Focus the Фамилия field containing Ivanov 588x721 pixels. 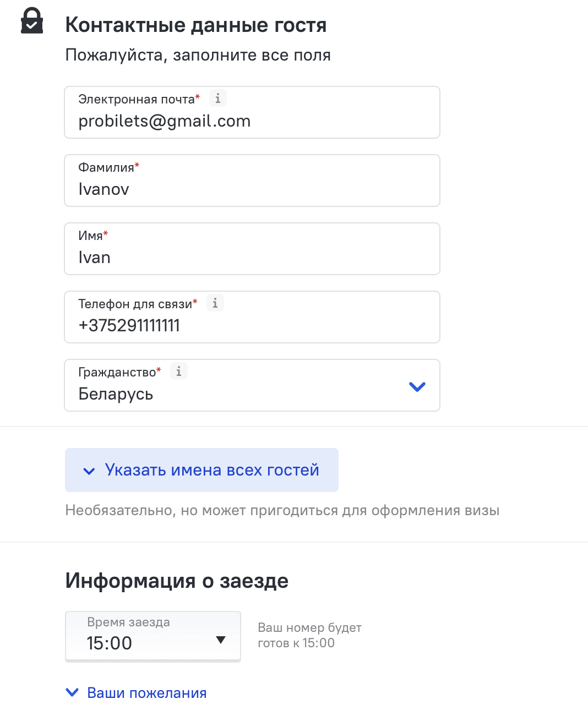(x=252, y=189)
